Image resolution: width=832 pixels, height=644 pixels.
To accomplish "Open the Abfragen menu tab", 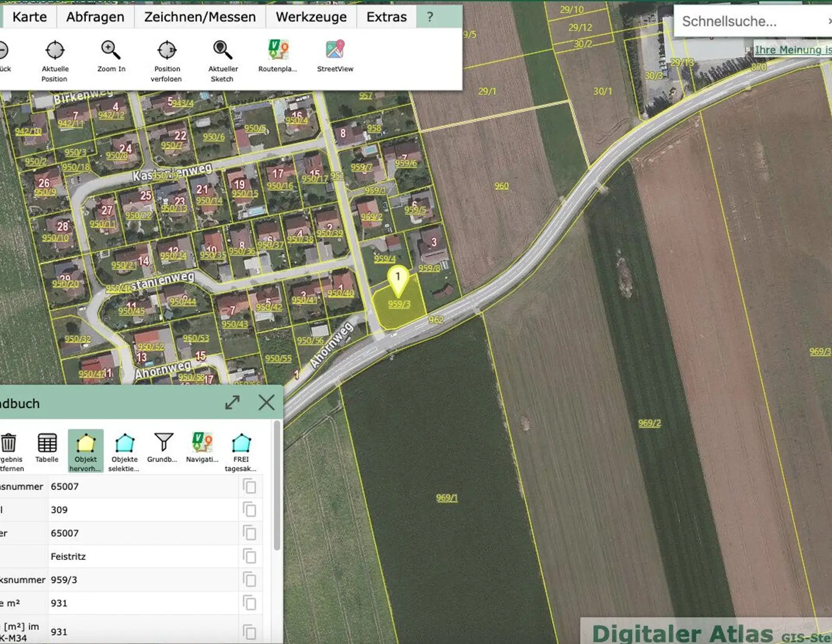I will click(95, 17).
